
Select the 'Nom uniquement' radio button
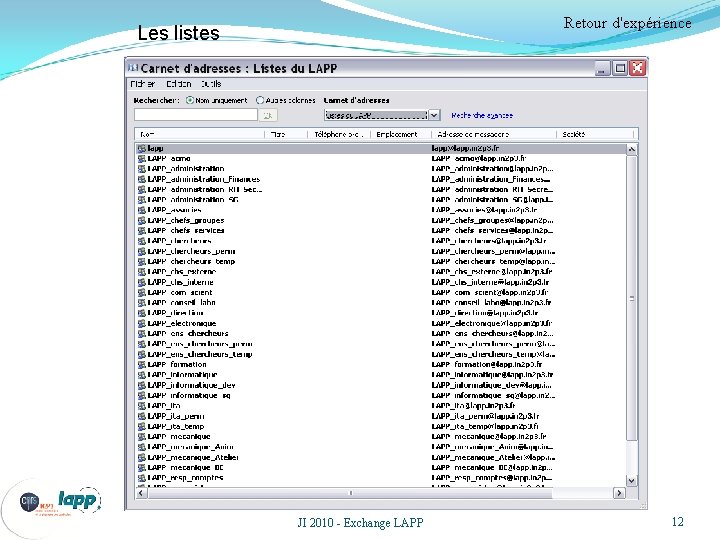pyautogui.click(x=190, y=100)
